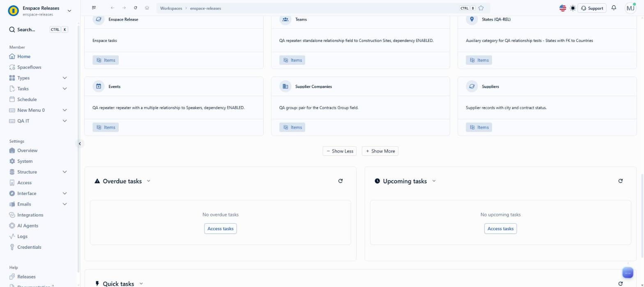Open the Events card title
This screenshot has height=287, width=644.
click(115, 87)
